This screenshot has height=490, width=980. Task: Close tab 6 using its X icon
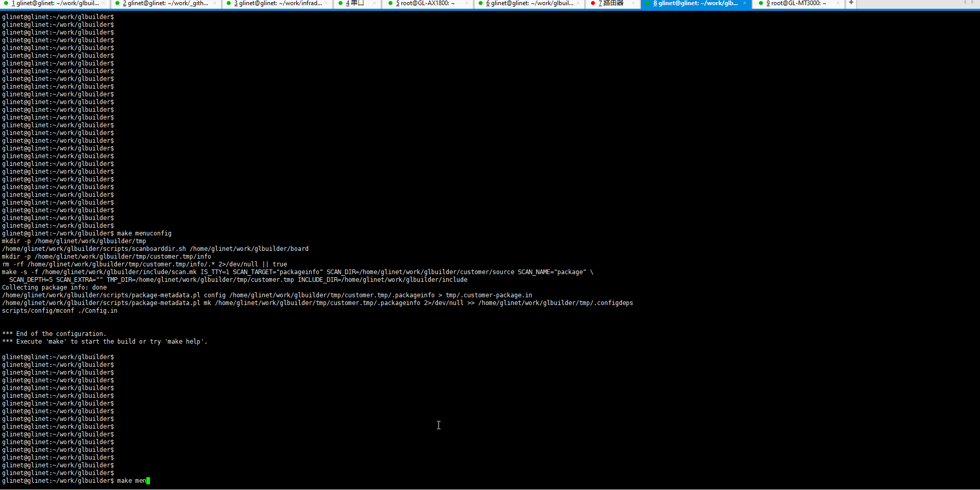tap(578, 4)
